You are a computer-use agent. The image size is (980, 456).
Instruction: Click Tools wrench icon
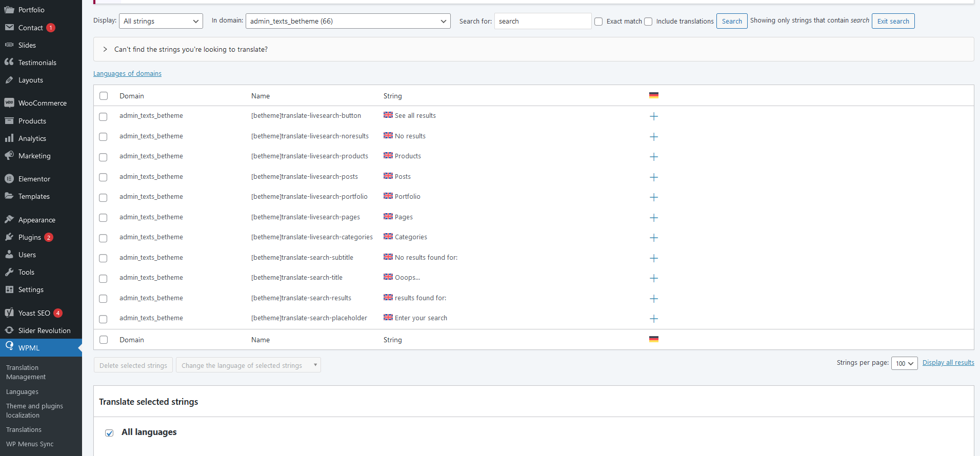coord(9,272)
